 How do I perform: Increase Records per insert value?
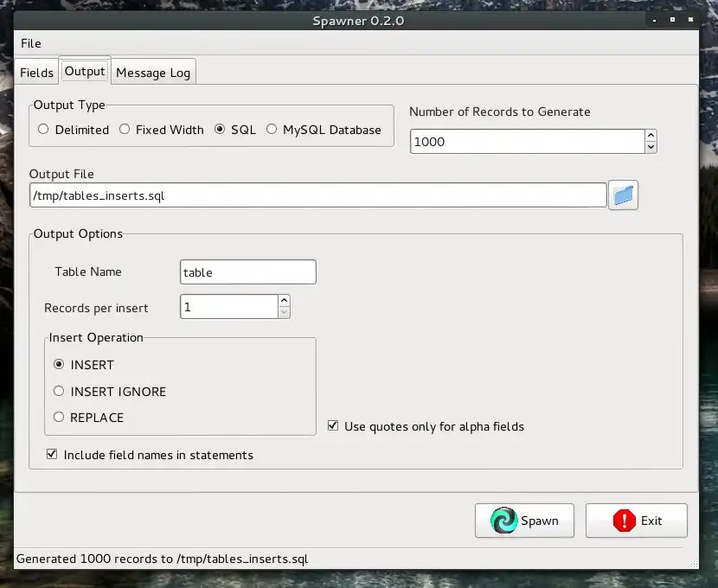click(284, 301)
